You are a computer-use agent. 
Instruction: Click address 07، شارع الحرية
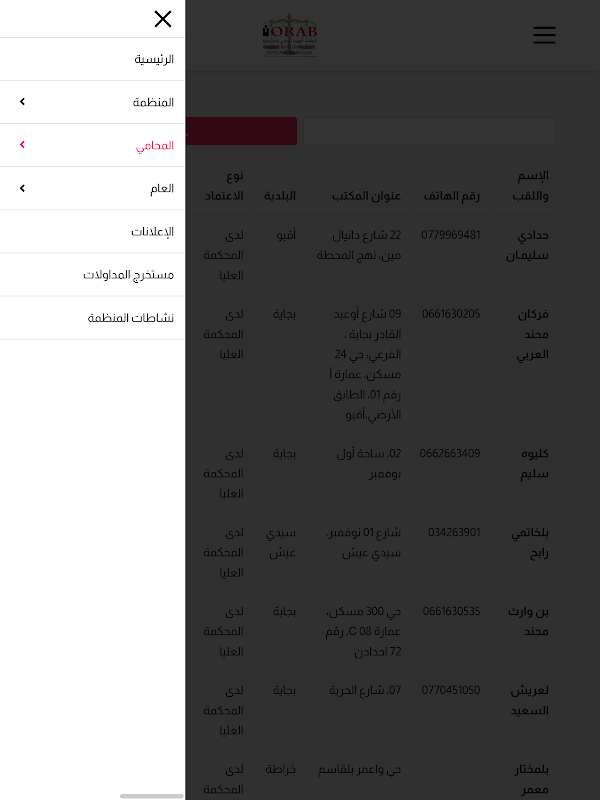click(365, 690)
